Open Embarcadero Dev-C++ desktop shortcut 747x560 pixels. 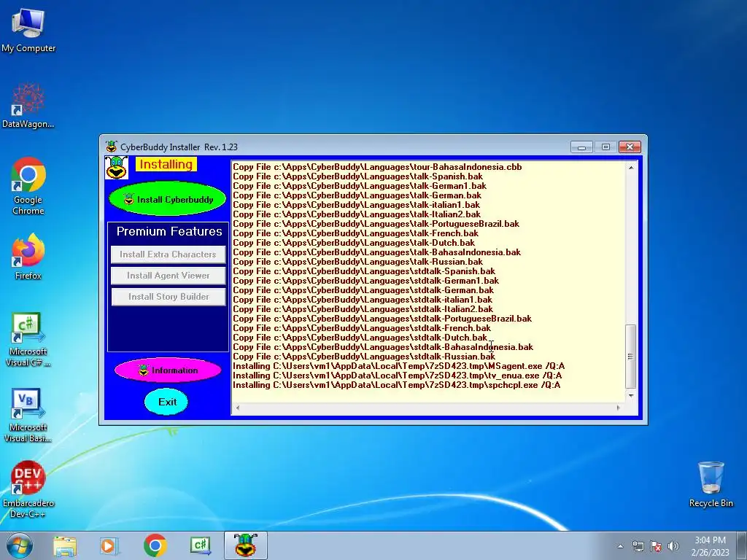[28, 489]
